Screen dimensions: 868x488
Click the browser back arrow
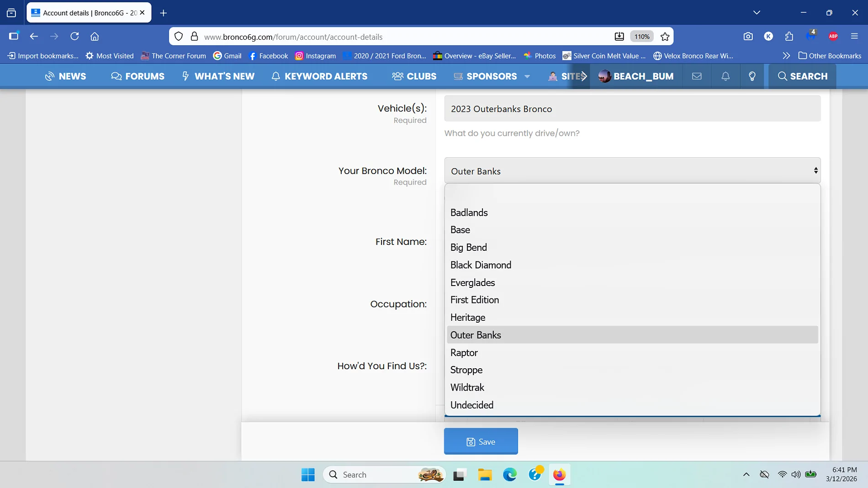point(34,37)
